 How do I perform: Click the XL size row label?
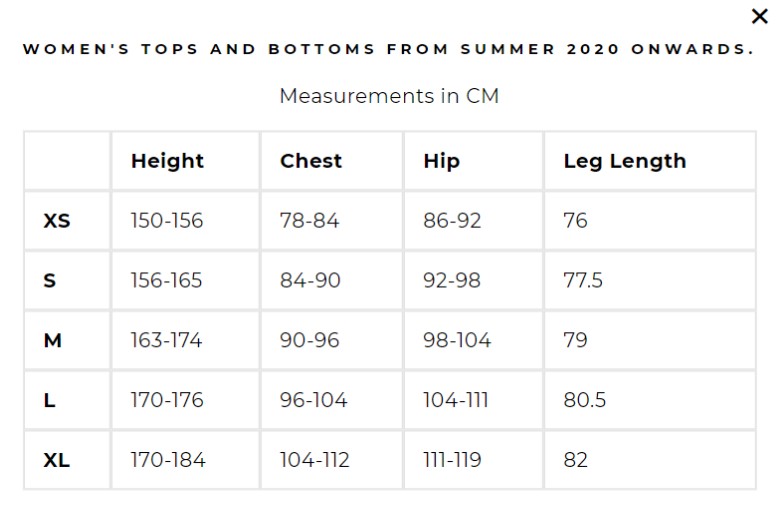click(56, 460)
